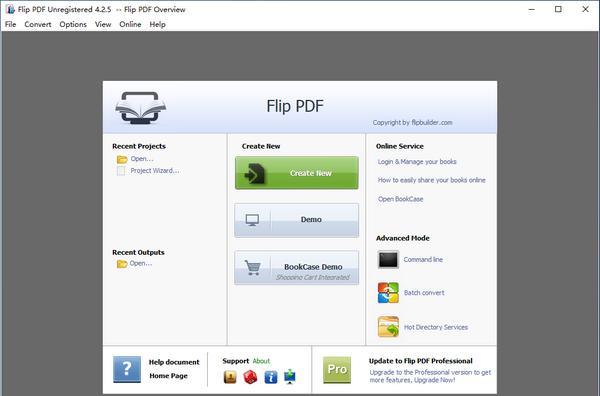This screenshot has height=396, width=600.
Task: Click the Advanced Mode heading
Action: 403,238
